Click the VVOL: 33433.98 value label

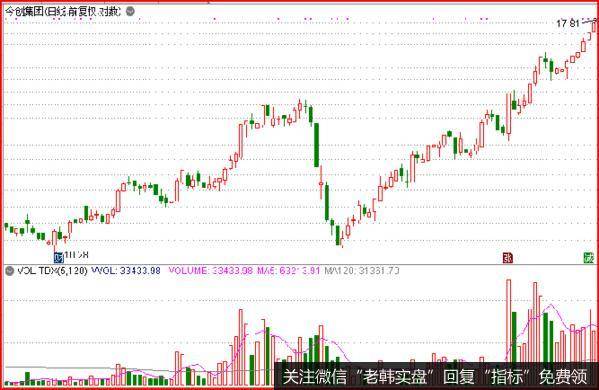[126, 271]
